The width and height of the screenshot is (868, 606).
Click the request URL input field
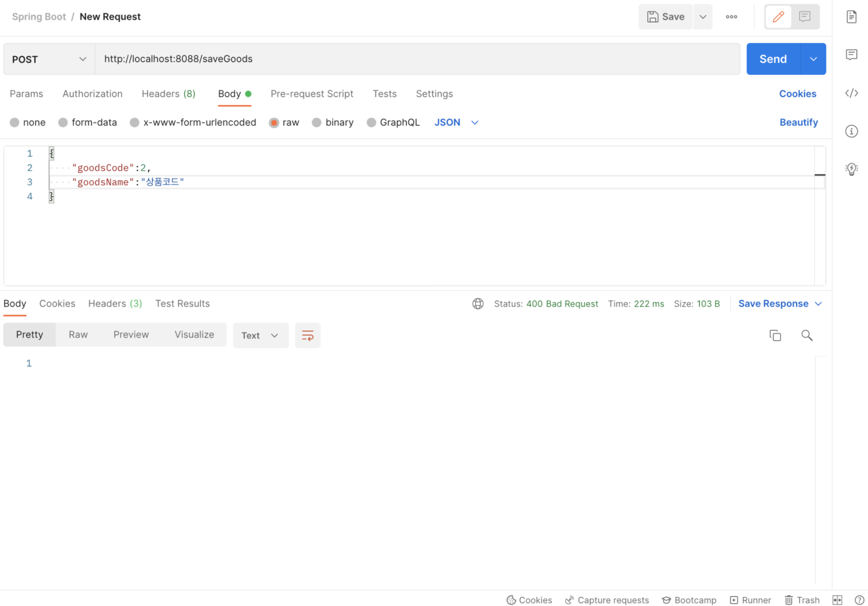(417, 59)
